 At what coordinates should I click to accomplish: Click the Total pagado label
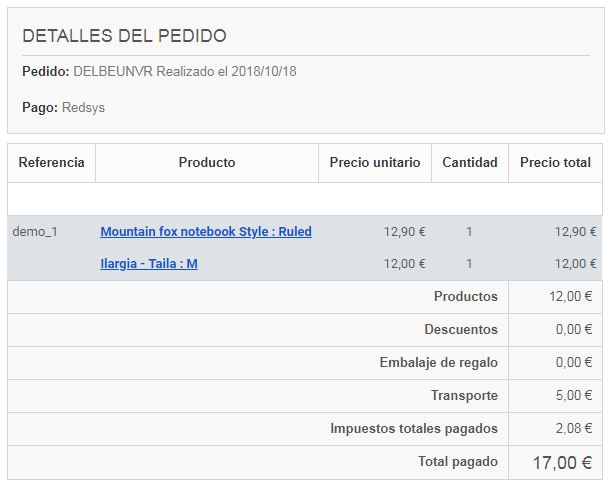tap(457, 462)
